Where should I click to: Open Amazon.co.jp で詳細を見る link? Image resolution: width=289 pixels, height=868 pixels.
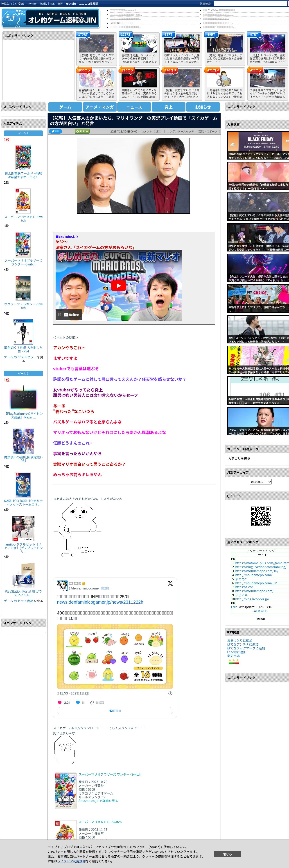point(98,801)
